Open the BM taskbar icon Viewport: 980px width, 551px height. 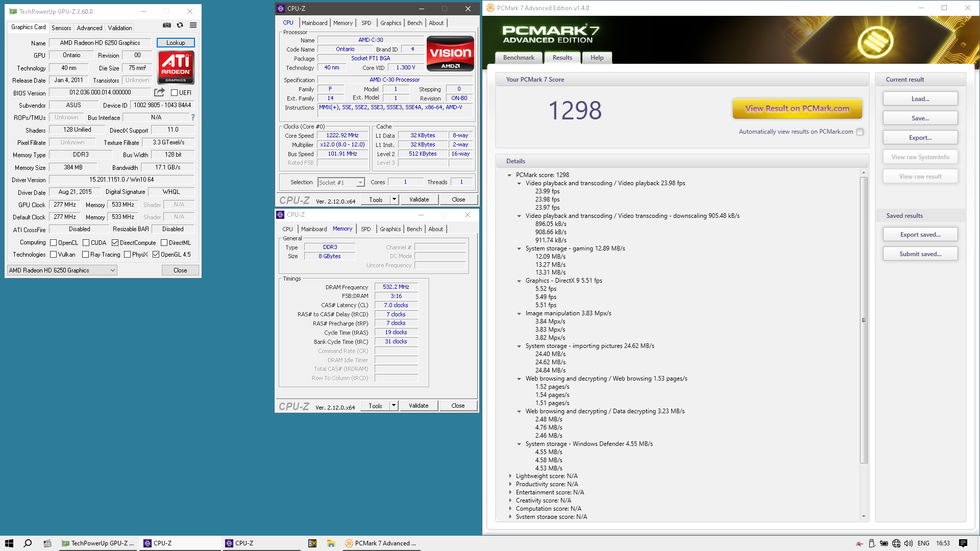pyautogui.click(x=312, y=543)
